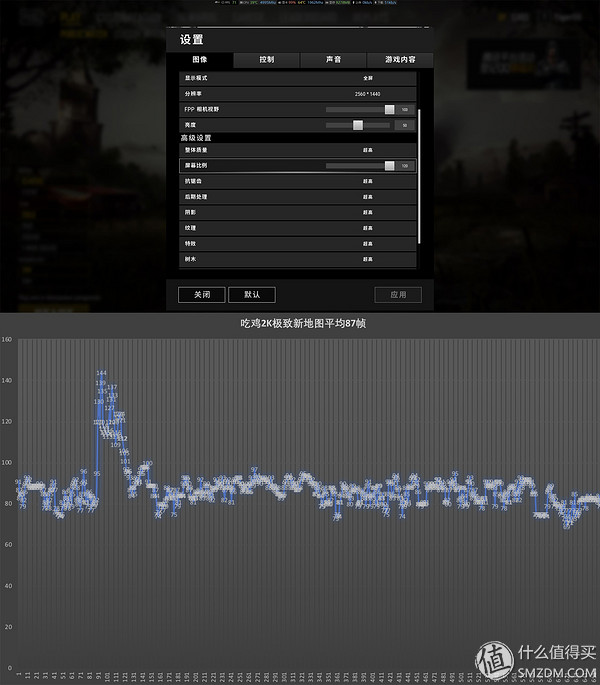The height and width of the screenshot is (685, 600).
Task: Click the FPP 相机视野 slider handle
Action: (x=389, y=110)
